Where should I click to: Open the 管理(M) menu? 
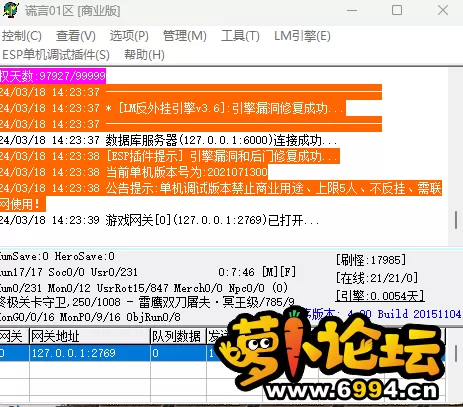[x=184, y=36]
